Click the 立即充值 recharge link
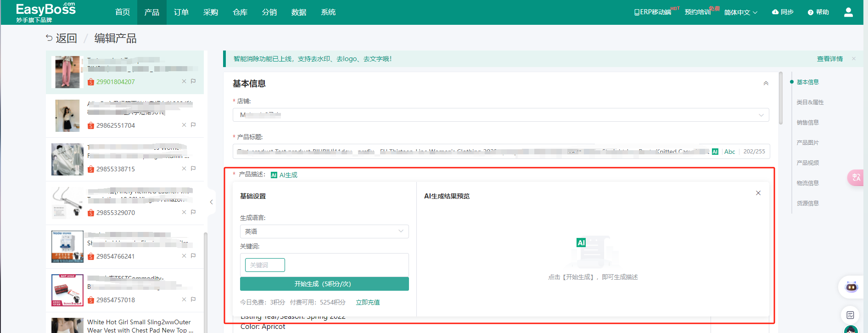 click(368, 302)
